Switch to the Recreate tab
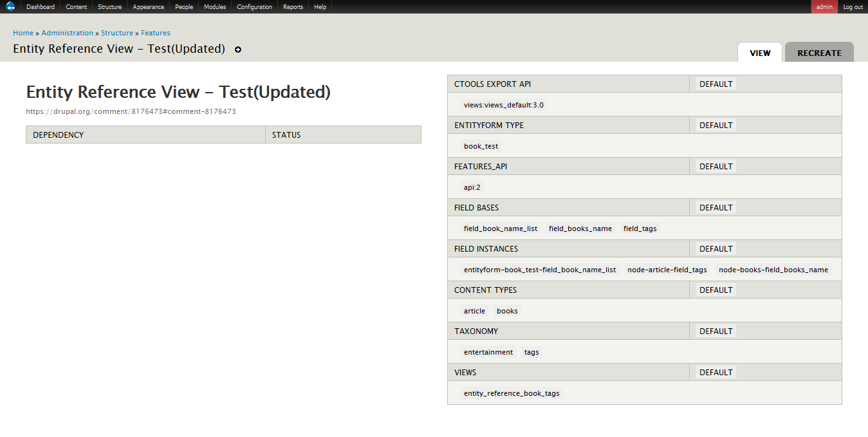Screen dimensions: 868x437 [x=819, y=53]
